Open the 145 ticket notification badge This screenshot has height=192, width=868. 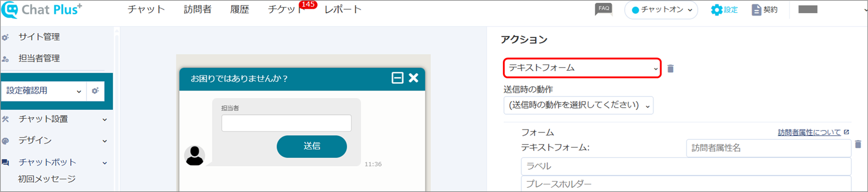(308, 5)
